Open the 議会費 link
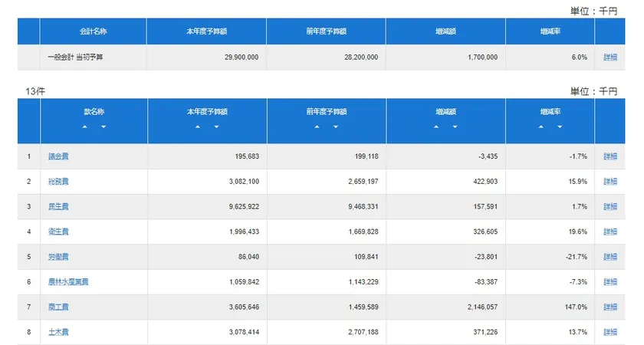Viewport: 644px width, 345px height. click(x=58, y=156)
